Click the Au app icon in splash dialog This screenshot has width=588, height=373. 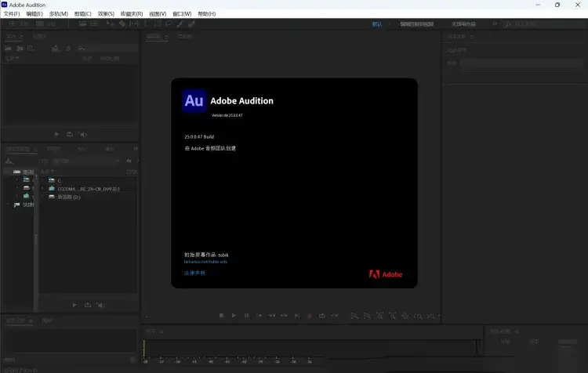coord(194,100)
